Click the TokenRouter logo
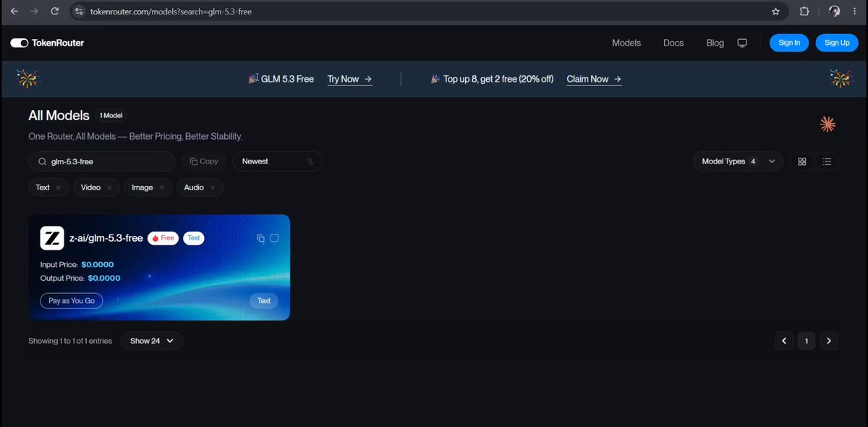868x427 pixels. coord(47,43)
